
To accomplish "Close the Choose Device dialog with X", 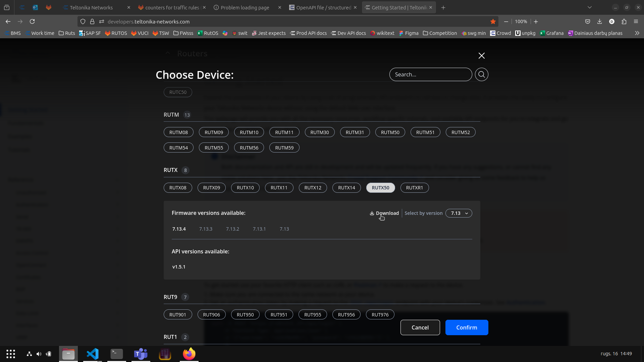I will point(481,56).
